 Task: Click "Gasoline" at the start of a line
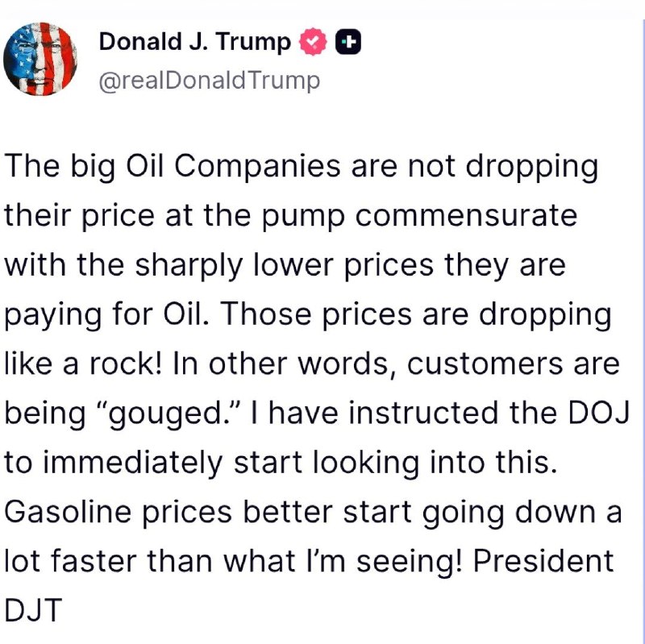pyautogui.click(x=68, y=512)
